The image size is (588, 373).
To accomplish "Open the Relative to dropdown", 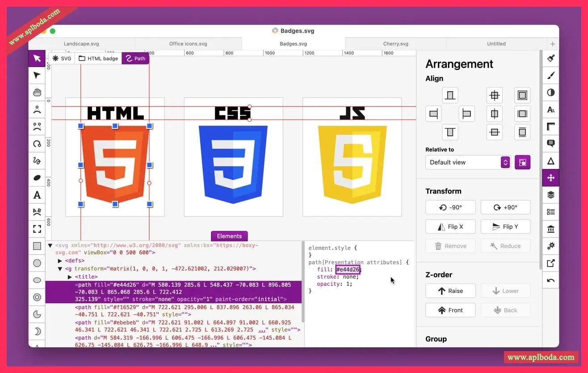I will pyautogui.click(x=467, y=162).
